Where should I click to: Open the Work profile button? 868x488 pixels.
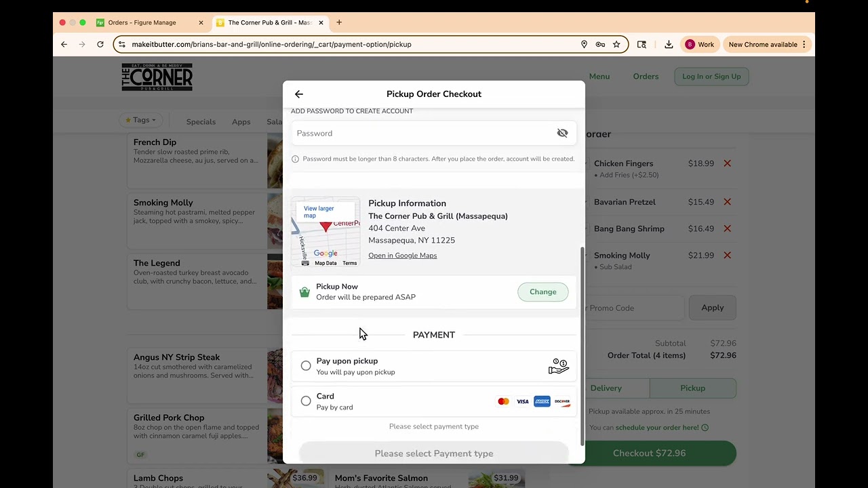coord(699,44)
